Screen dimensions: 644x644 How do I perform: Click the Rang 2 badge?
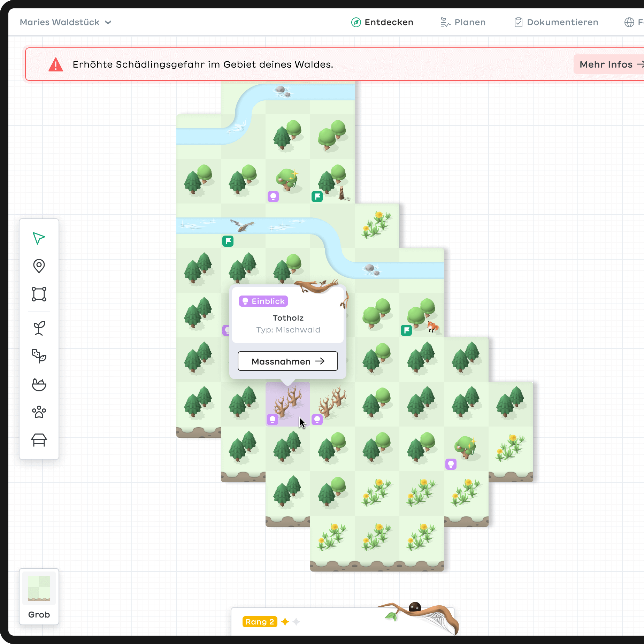260,622
